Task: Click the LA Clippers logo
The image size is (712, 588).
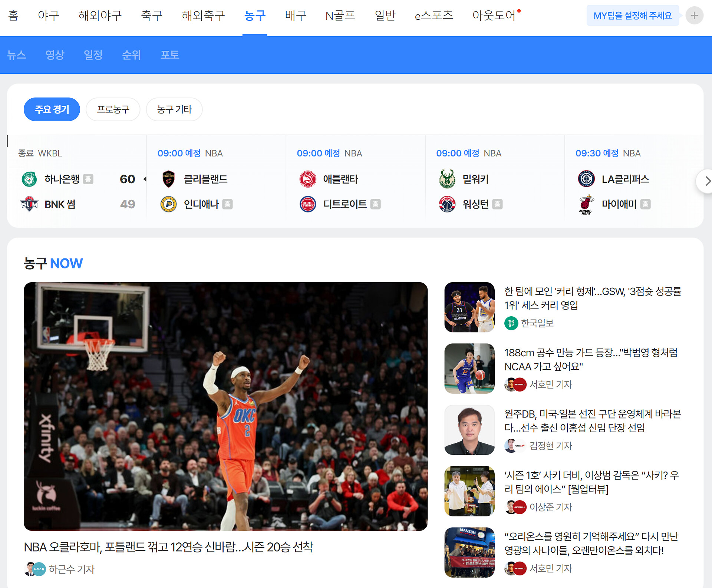Action: click(x=586, y=179)
